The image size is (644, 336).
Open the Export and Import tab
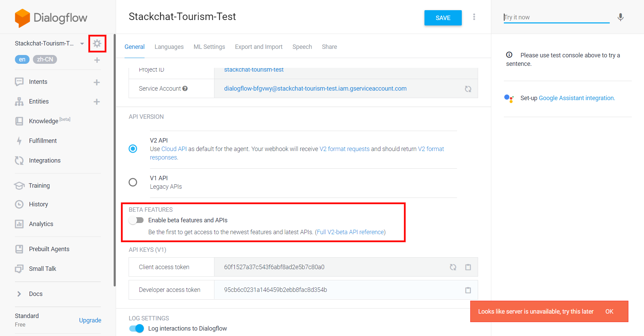pyautogui.click(x=259, y=47)
